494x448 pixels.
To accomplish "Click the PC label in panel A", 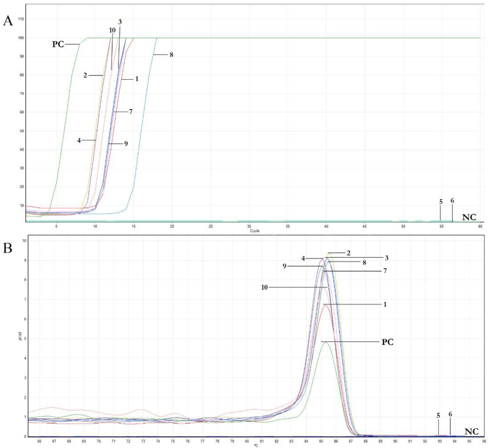I will click(x=58, y=44).
